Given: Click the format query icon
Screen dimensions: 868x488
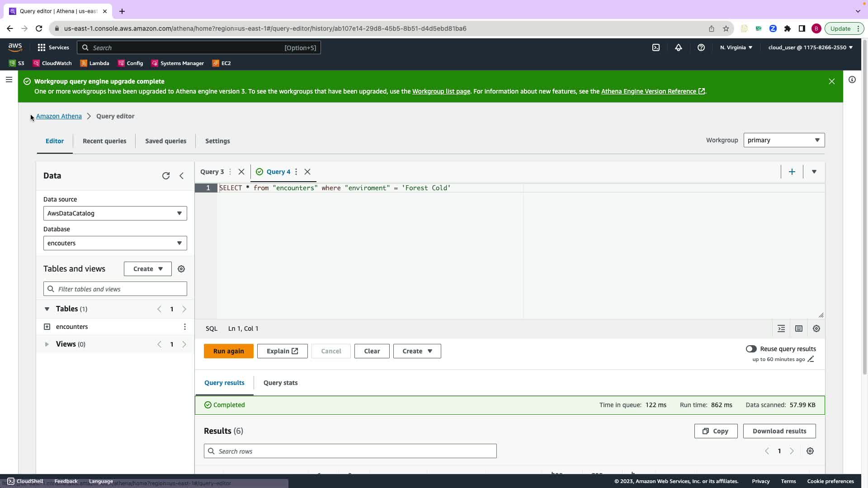Looking at the screenshot, I should (781, 328).
